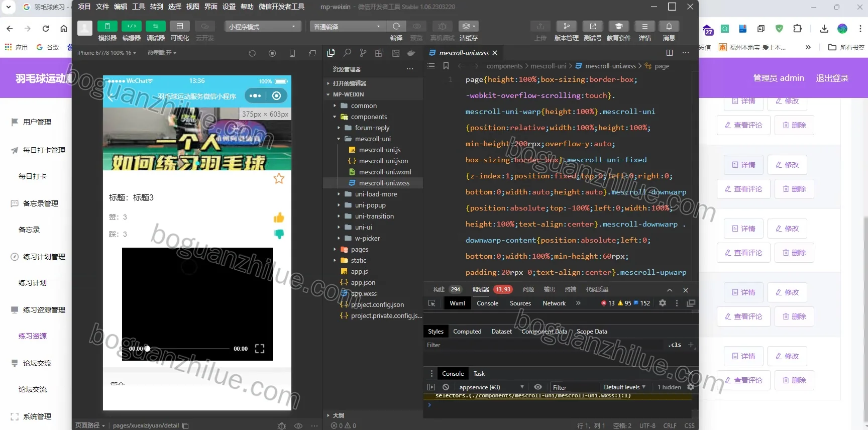Toggle the console eye live expression icon
The image size is (868, 430).
coord(538,387)
